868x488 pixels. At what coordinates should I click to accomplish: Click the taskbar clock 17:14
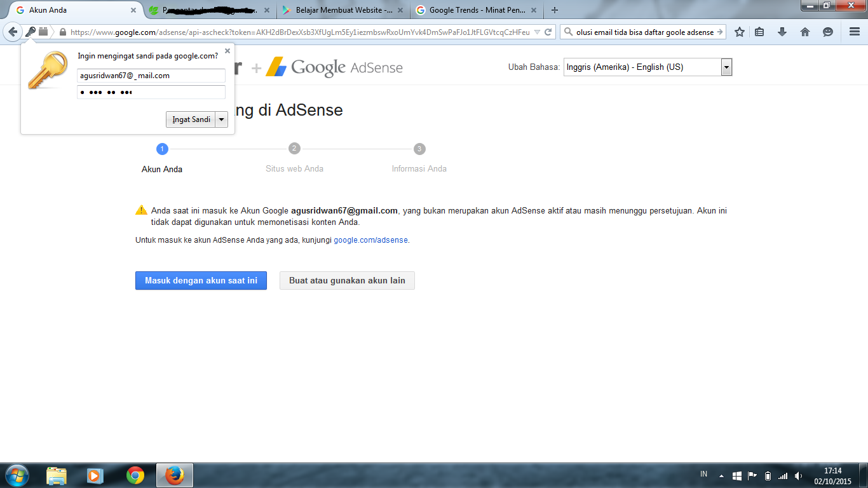tap(832, 471)
